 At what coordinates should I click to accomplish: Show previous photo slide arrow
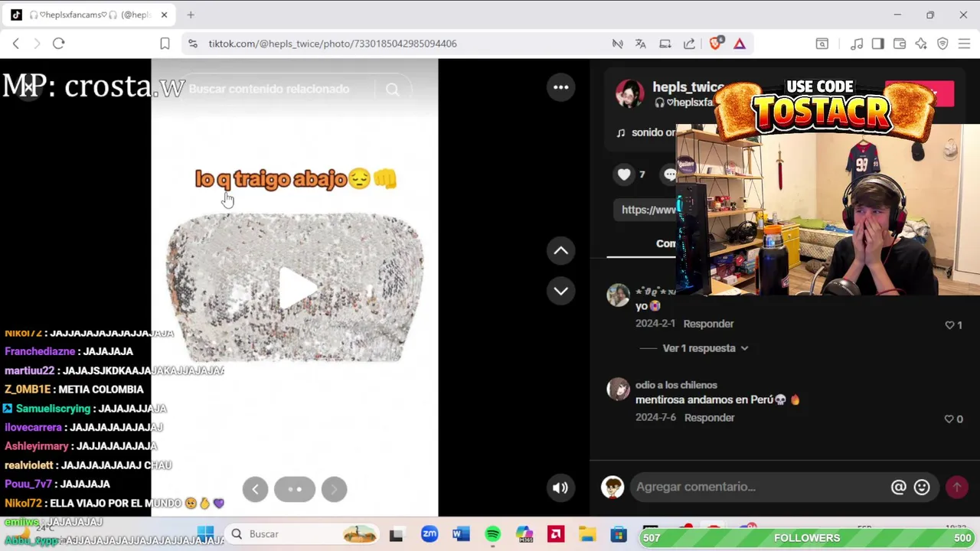(255, 489)
